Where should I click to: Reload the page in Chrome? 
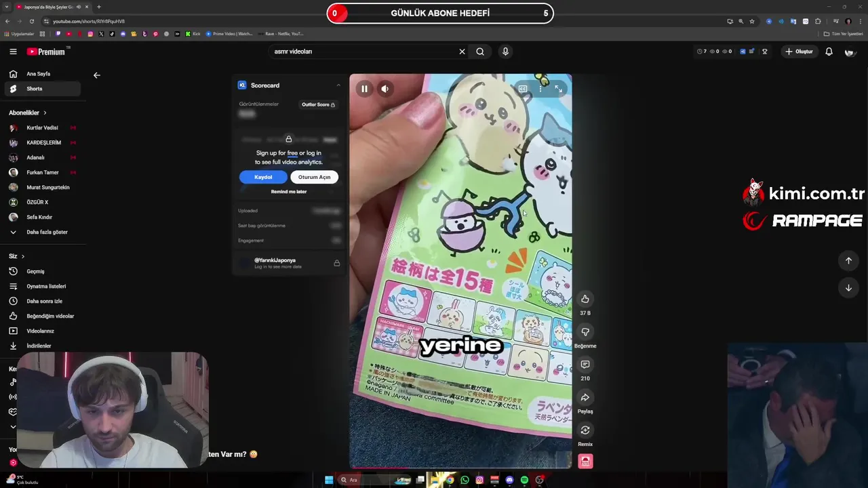pos(32,21)
